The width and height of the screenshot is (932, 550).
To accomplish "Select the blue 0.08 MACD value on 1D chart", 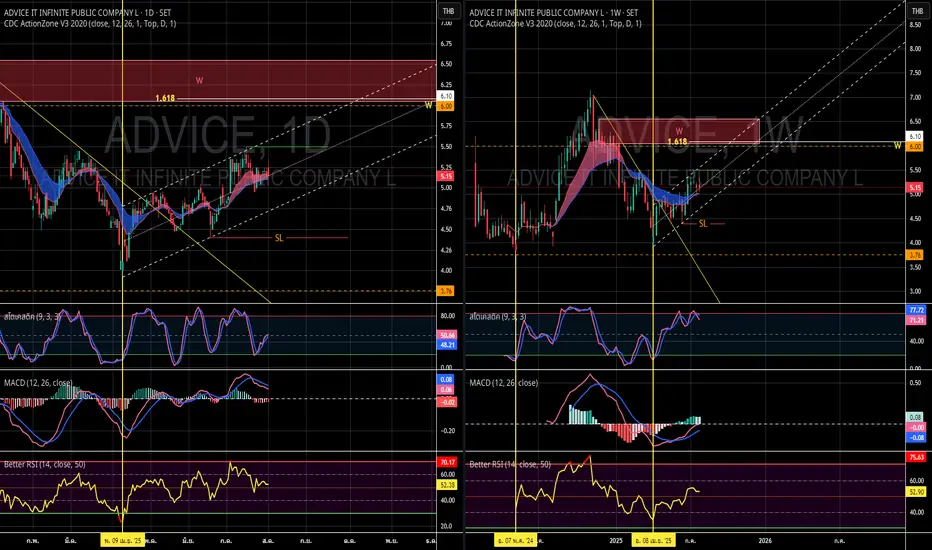I will pos(446,379).
